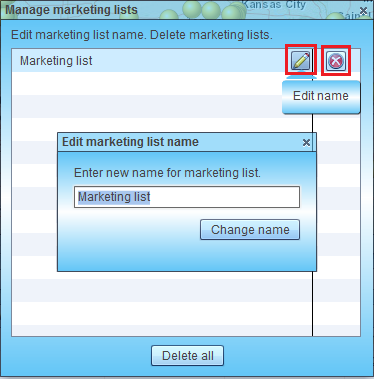Click the red delete marketing list icon
The image size is (374, 379).
336,61
